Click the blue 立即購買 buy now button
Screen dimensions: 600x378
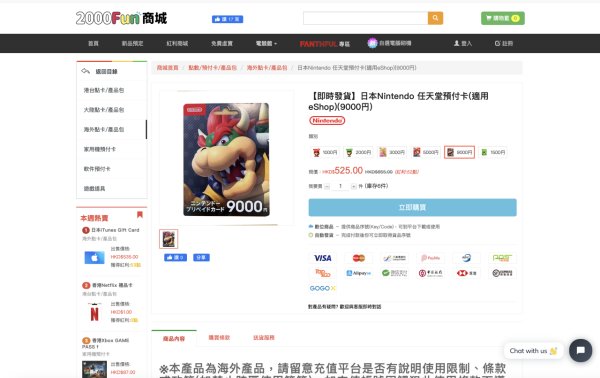(x=412, y=207)
